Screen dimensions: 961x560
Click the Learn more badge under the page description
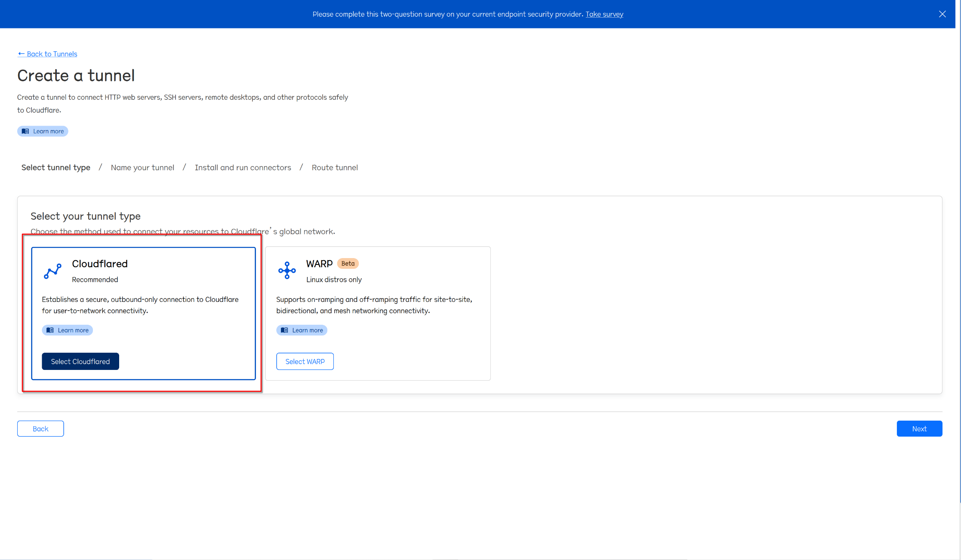point(43,131)
